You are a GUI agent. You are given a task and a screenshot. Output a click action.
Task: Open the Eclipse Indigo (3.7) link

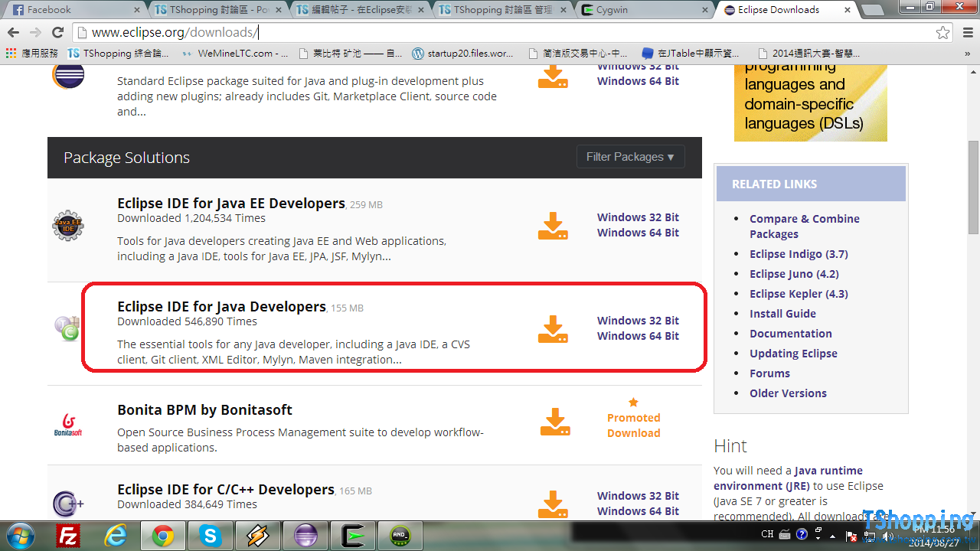coord(799,254)
